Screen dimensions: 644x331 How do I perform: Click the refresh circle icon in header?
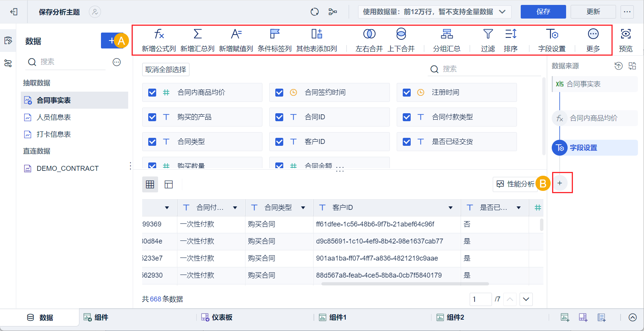315,12
